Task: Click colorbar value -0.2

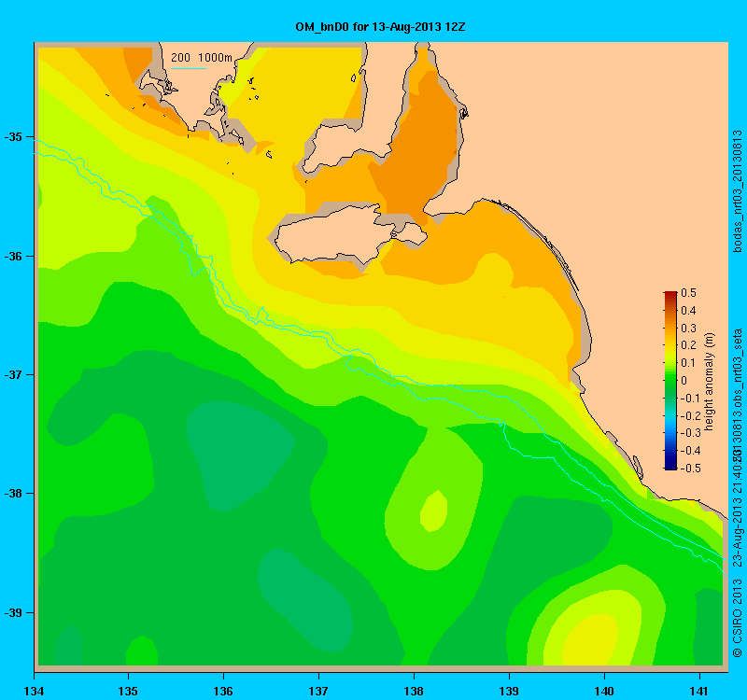Action: pos(690,415)
